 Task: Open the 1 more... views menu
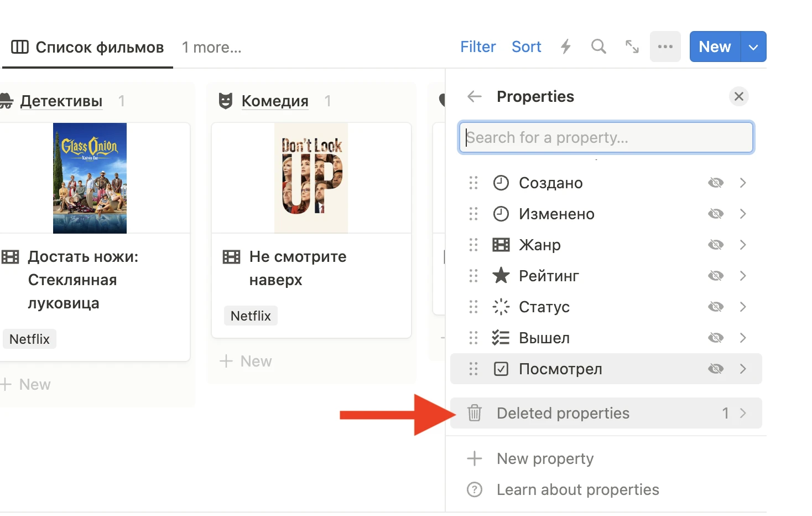(x=212, y=48)
